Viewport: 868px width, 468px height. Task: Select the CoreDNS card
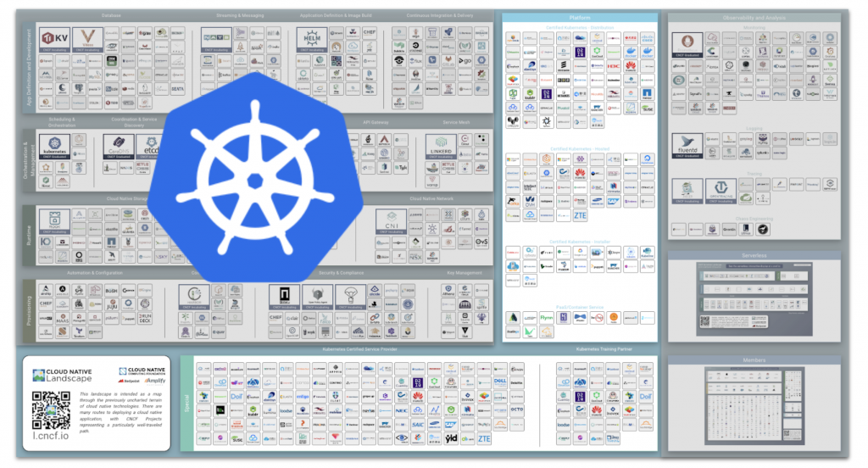pos(119,147)
